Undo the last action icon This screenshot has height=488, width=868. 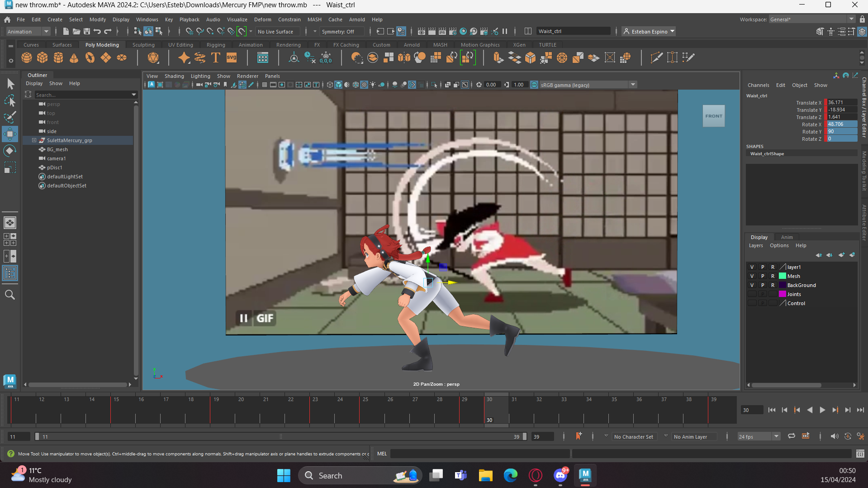click(97, 31)
